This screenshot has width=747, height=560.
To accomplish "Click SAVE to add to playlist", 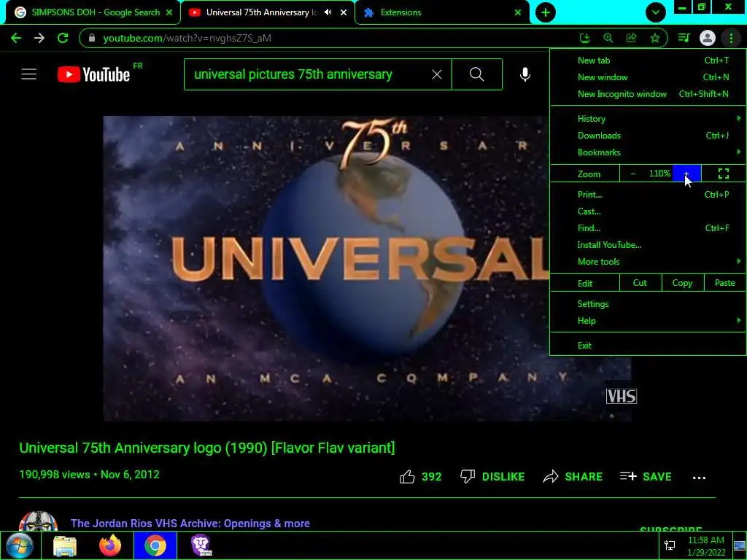I will [x=646, y=477].
